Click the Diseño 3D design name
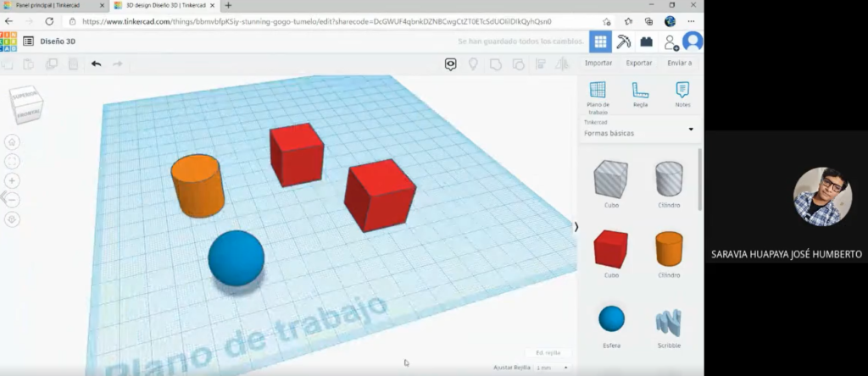Viewport: 868px width, 376px height. point(58,41)
